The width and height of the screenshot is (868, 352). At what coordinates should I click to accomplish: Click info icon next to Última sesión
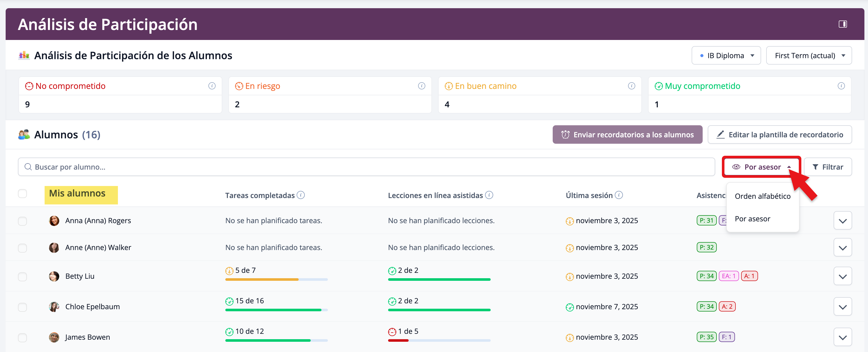(619, 195)
